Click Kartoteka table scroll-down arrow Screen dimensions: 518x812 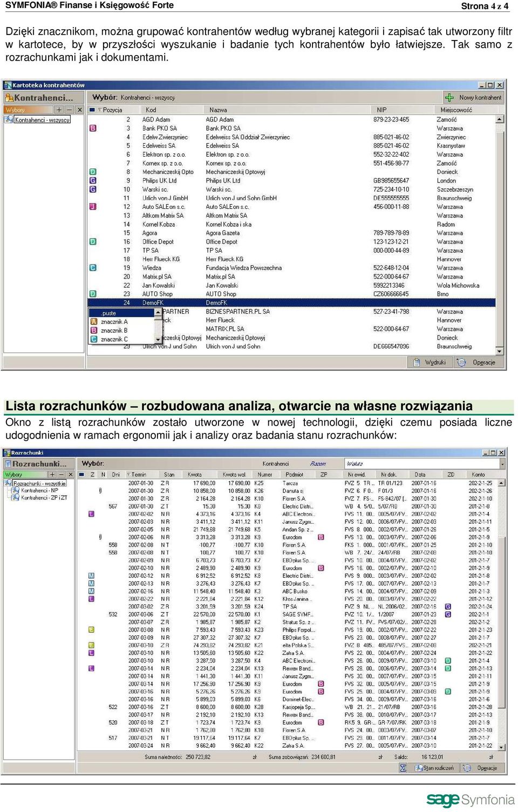pyautogui.click(x=500, y=351)
